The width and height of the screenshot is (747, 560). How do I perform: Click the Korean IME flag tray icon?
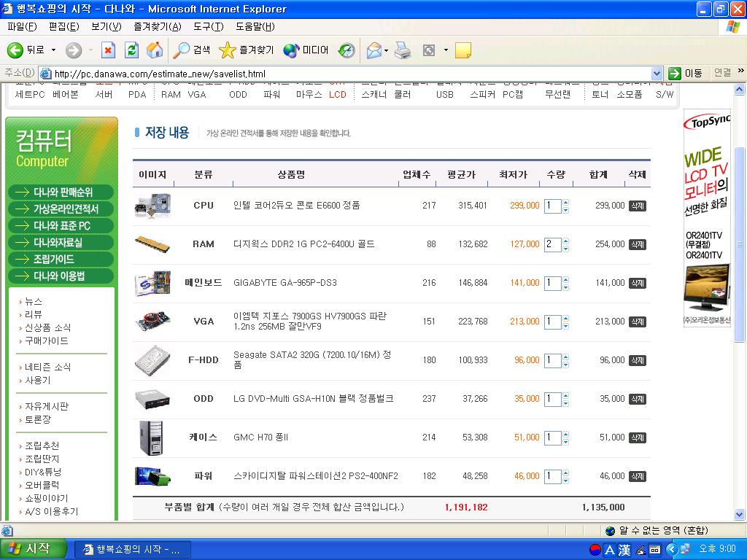pos(595,550)
